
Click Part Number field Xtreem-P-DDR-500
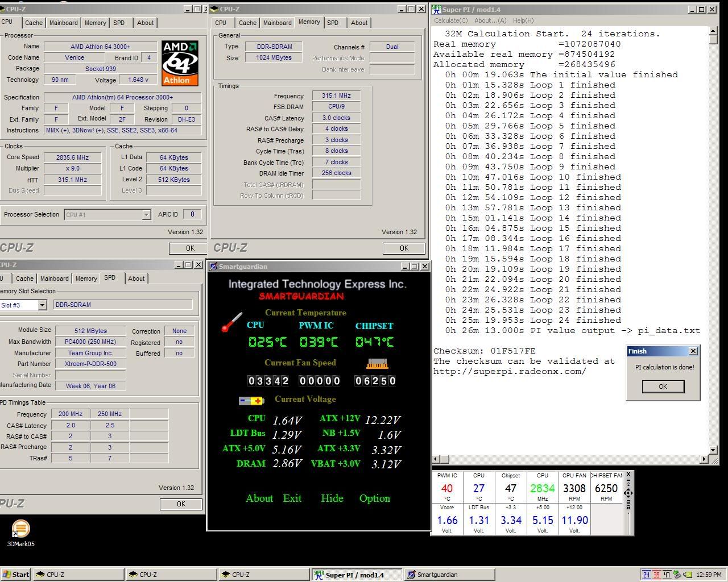(x=90, y=364)
